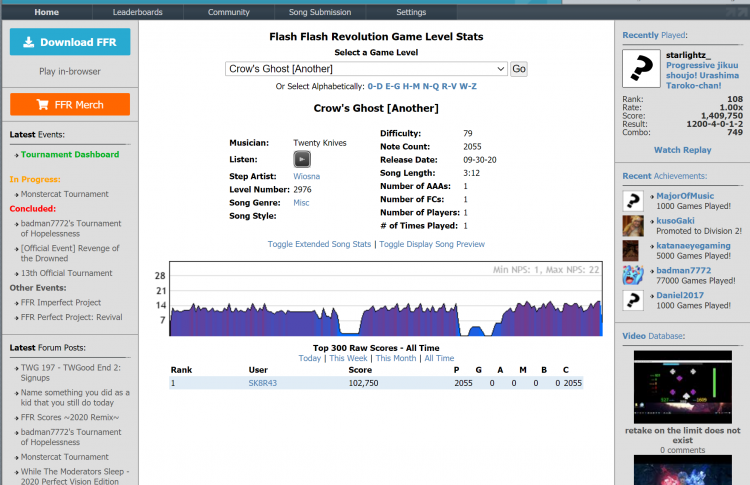This screenshot has width=750, height=485.
Task: Click starlightz_ question mark avatar
Action: click(641, 68)
